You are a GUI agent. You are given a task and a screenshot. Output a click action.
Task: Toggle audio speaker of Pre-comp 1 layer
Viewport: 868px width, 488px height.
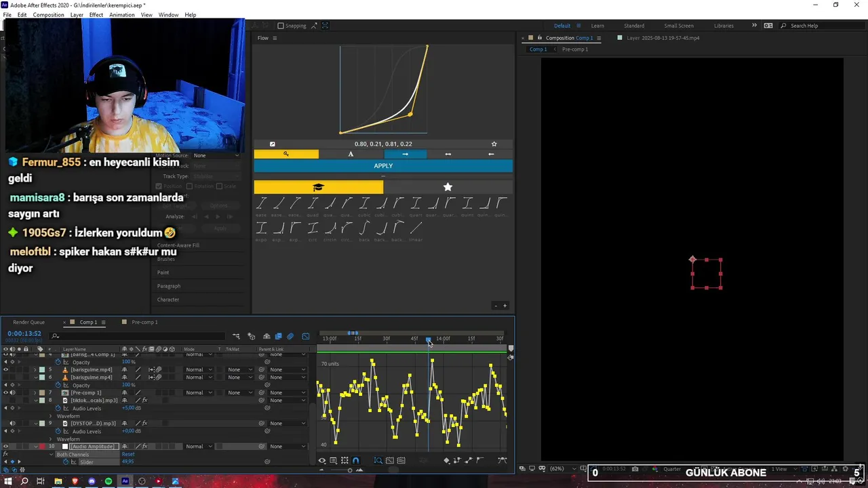(x=12, y=392)
